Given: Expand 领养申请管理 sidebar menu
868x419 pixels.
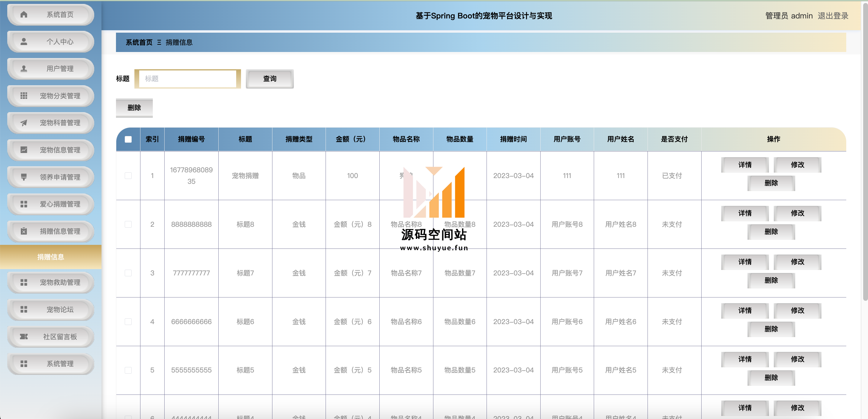Looking at the screenshot, I should [x=50, y=177].
